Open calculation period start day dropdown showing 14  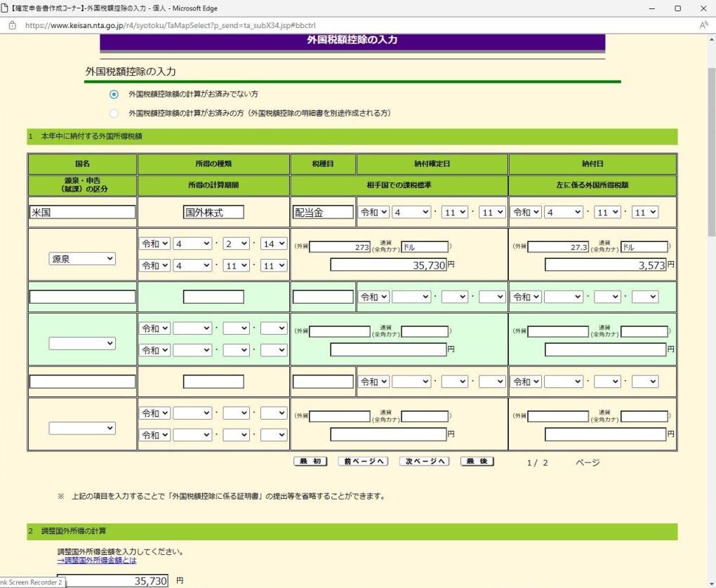click(x=274, y=243)
